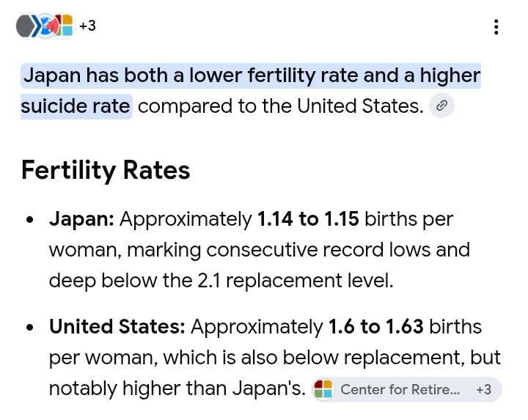Expand the +3 in the citation chip
This screenshot has width=528, height=420.
[x=483, y=390]
